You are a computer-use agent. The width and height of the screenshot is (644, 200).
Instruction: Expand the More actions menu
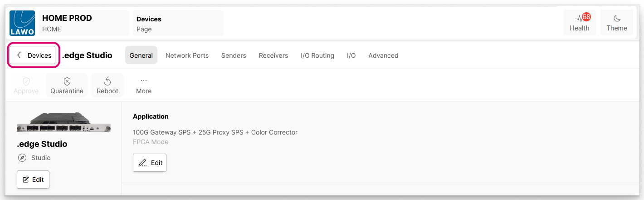pos(143,85)
